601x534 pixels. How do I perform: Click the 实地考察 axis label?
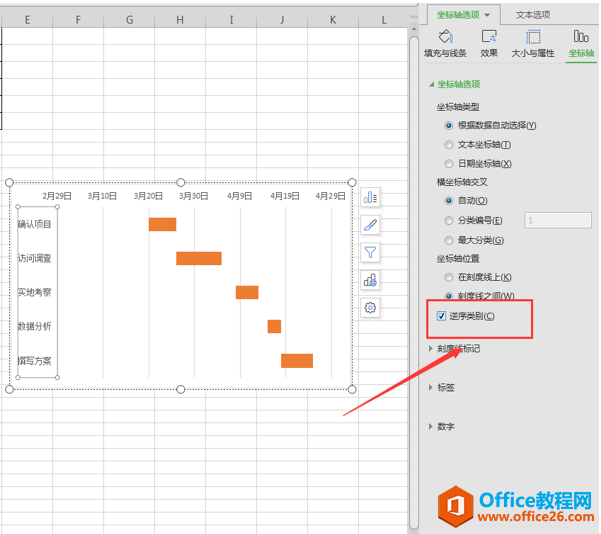pyautogui.click(x=35, y=292)
